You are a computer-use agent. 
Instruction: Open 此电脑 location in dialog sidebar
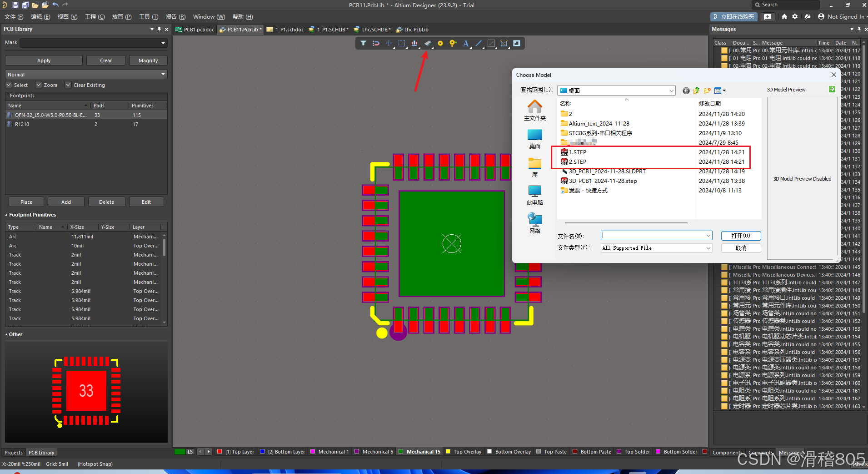[535, 196]
